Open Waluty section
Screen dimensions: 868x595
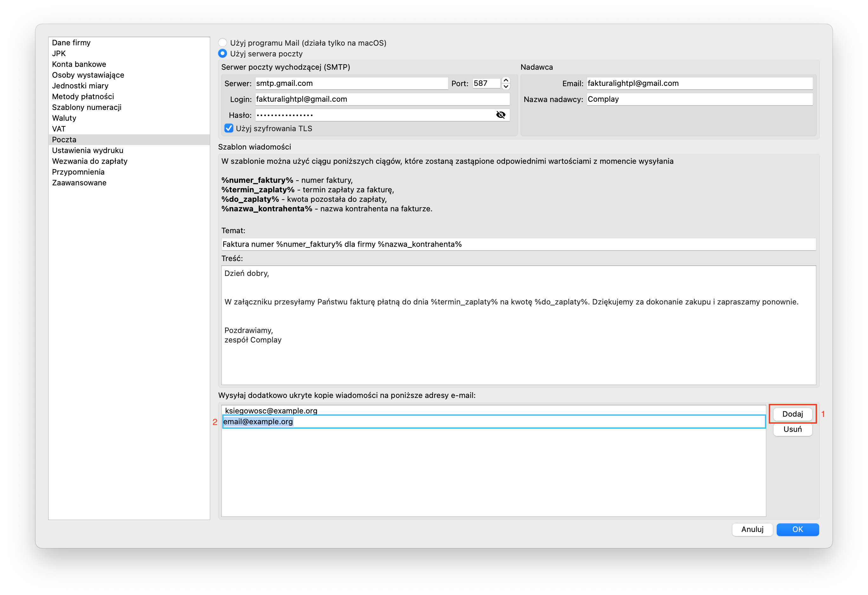coord(129,118)
